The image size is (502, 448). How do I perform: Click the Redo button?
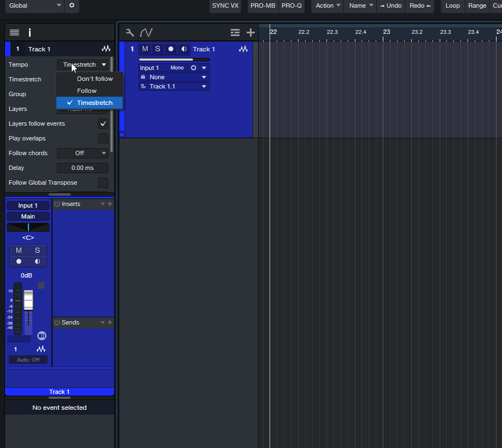pyautogui.click(x=420, y=5)
